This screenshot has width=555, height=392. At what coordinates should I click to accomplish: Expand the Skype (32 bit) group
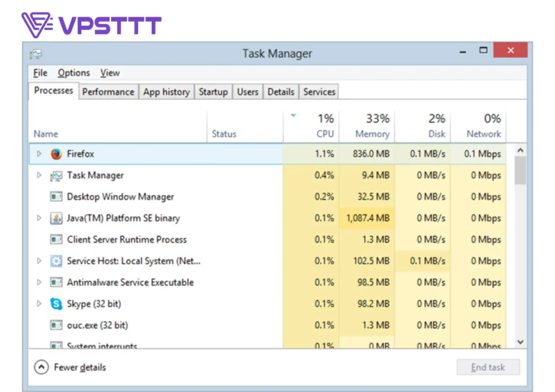[x=39, y=304]
